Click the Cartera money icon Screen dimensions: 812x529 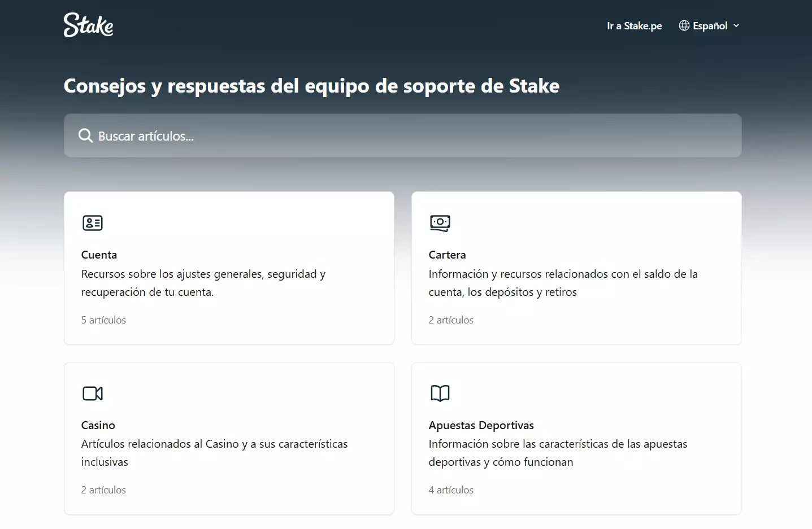pos(440,223)
